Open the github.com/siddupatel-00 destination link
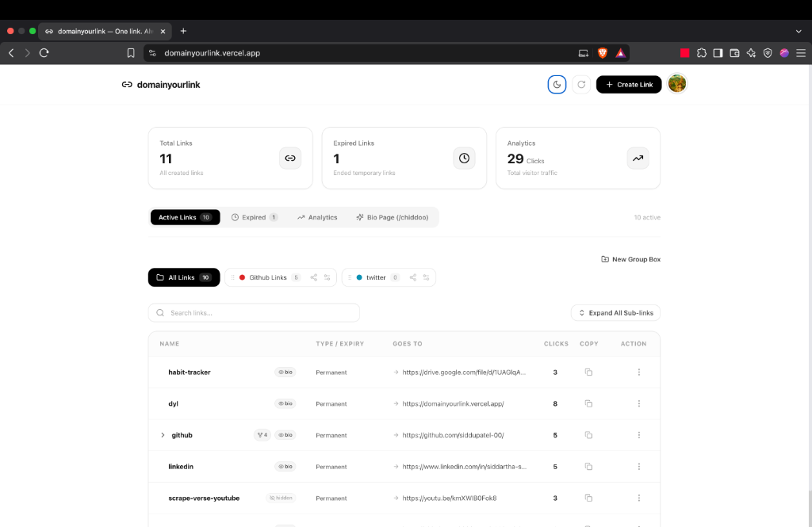The height and width of the screenshot is (527, 812). [x=453, y=435]
